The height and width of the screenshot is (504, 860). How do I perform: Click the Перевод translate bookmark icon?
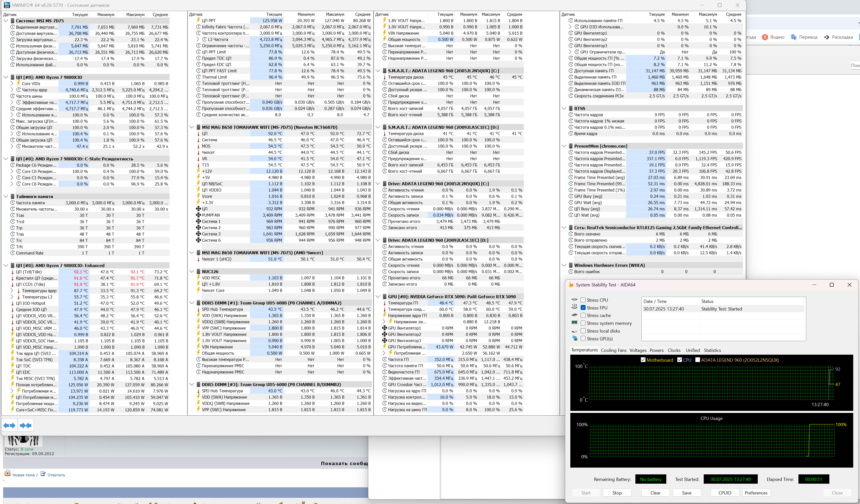[794, 37]
